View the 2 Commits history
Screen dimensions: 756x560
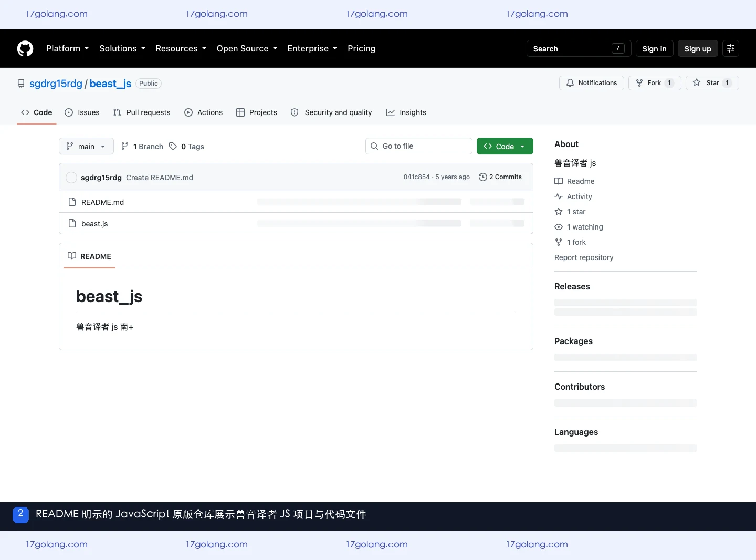point(500,177)
